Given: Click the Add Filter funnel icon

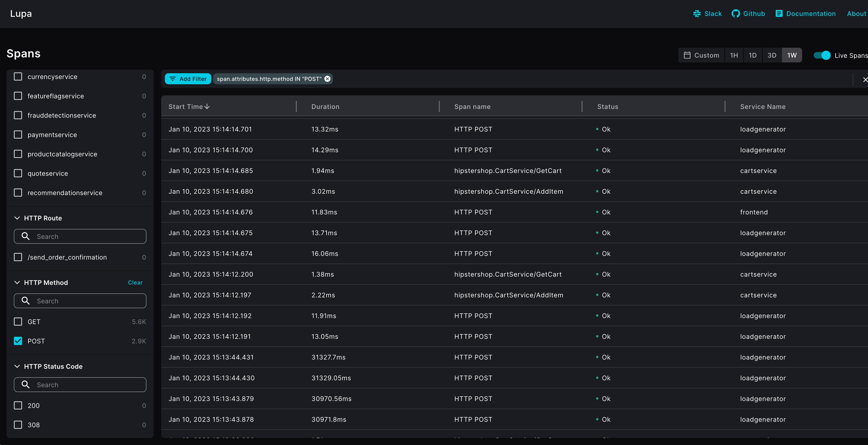Looking at the screenshot, I should pos(173,79).
